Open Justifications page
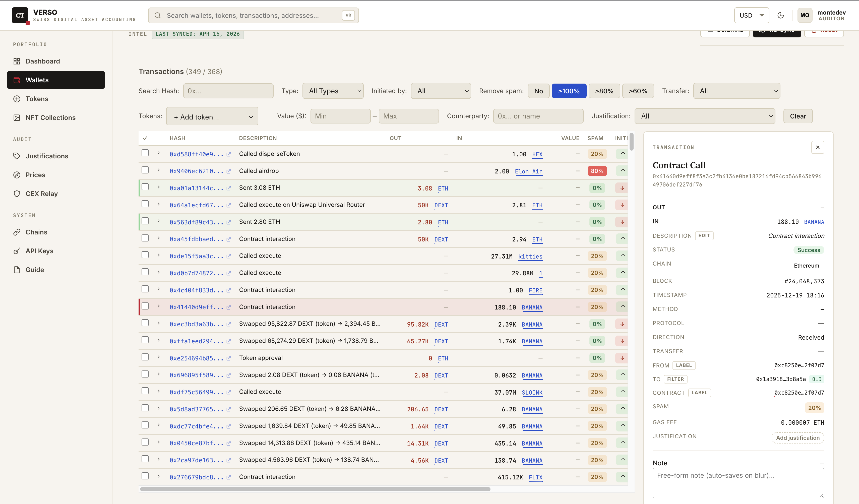 click(x=56, y=156)
